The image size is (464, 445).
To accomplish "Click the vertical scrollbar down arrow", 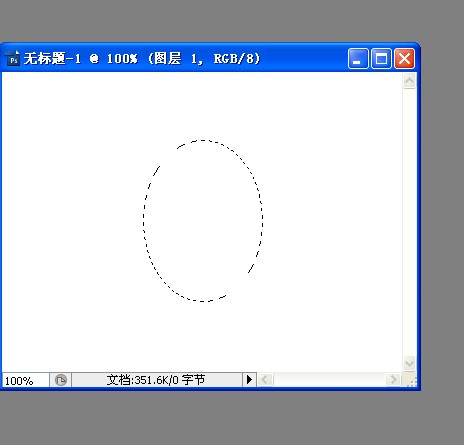I will click(409, 363).
